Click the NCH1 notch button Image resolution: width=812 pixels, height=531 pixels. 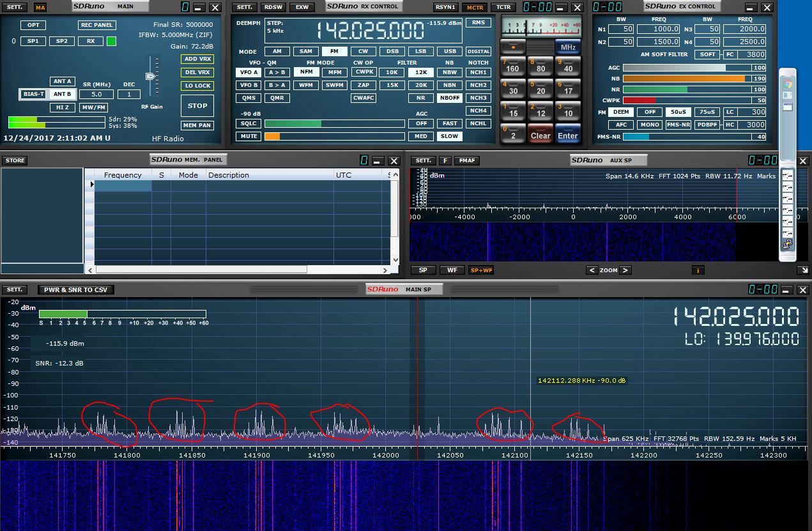[x=478, y=72]
